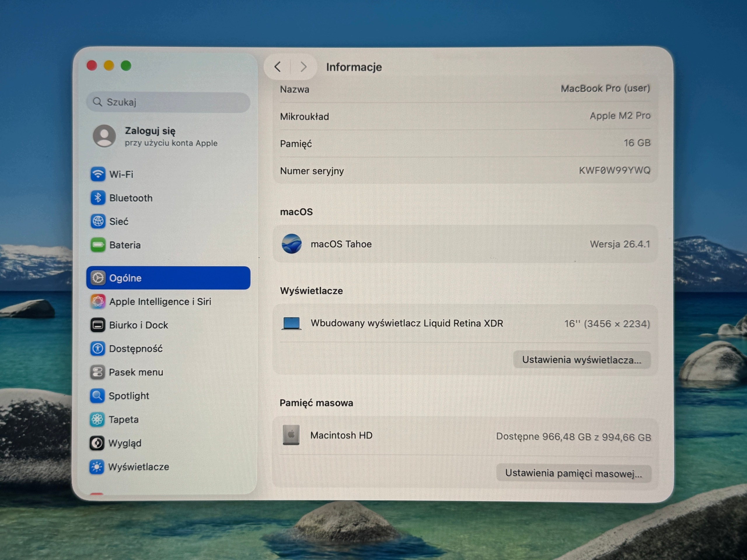This screenshot has width=747, height=560.
Task: Click przy użyciu konta Apple text
Action: click(171, 143)
